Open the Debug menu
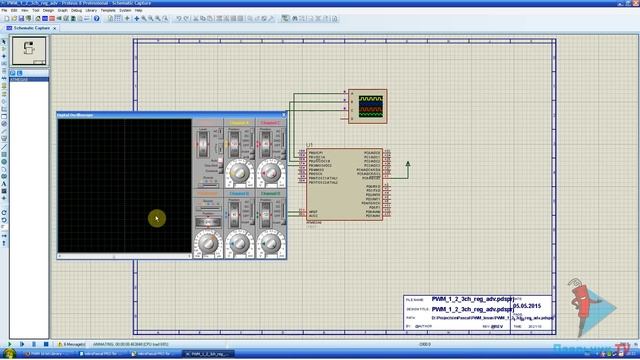The width and height of the screenshot is (640, 360). coord(76,10)
